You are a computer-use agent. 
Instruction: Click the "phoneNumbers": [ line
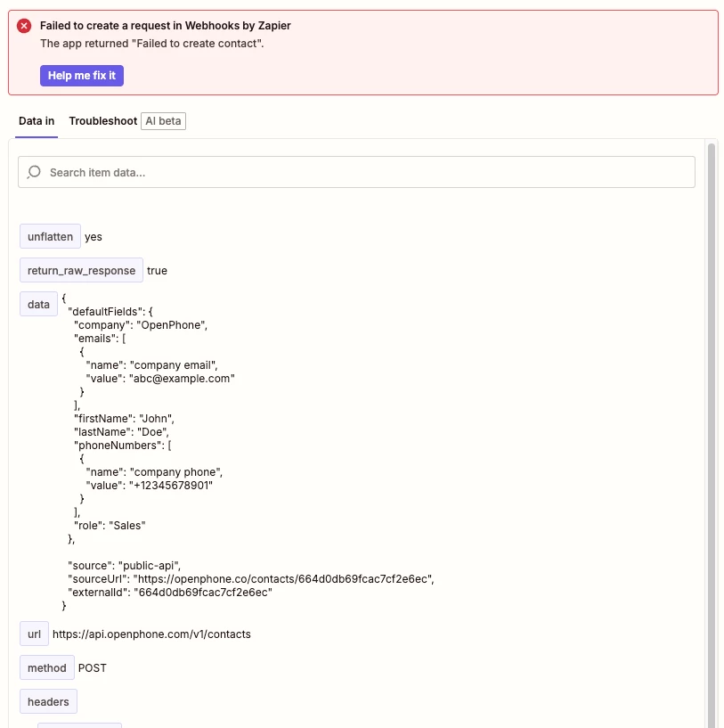[123, 446]
